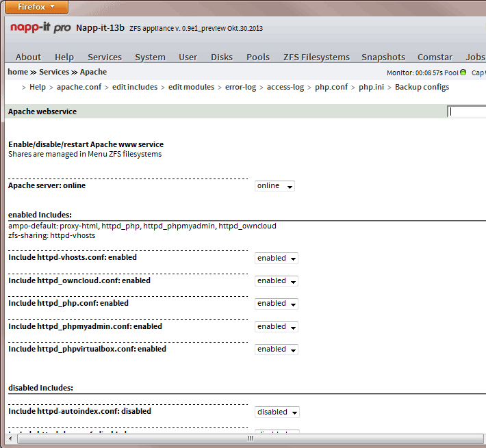Open the httpd_phpvirtualbox.conf enabled dropdown
Screen dimensions: 486x448
tap(276, 350)
